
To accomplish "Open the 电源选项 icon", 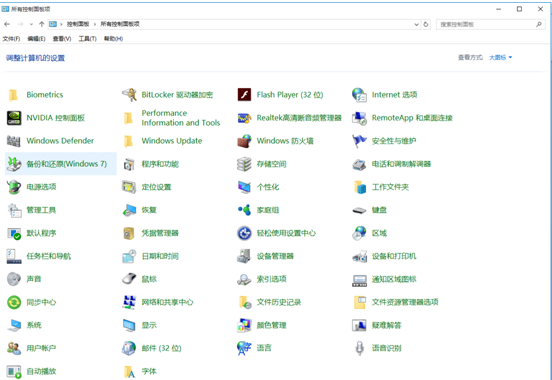I will (14, 187).
